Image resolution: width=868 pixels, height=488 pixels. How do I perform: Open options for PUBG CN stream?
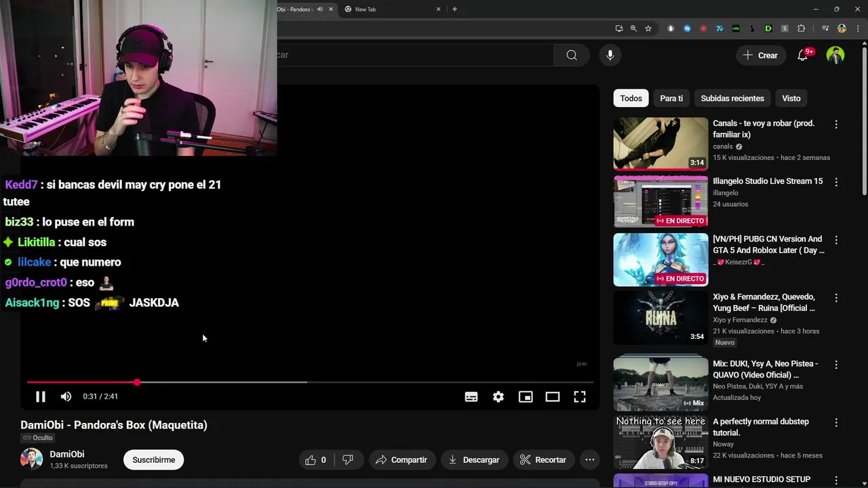(x=836, y=240)
